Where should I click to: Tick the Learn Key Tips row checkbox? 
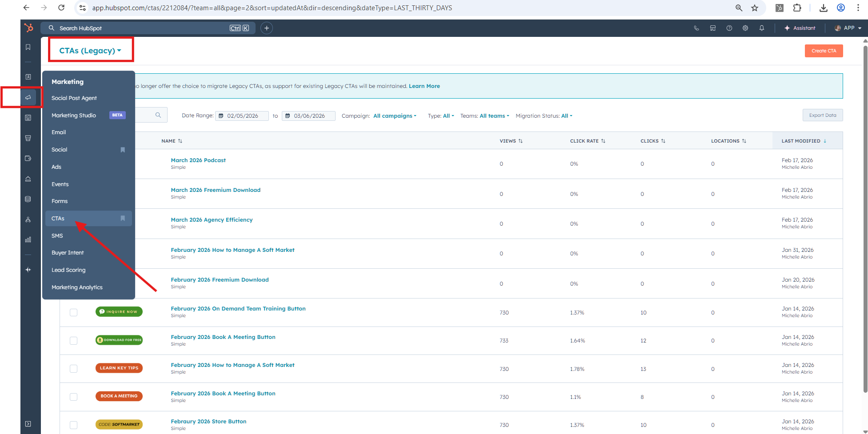(x=74, y=369)
